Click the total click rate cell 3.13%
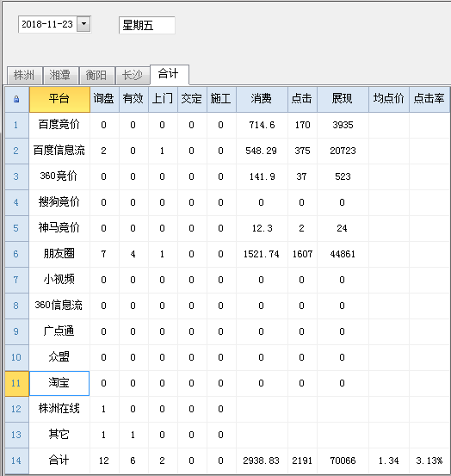451x476 pixels. pos(429,461)
